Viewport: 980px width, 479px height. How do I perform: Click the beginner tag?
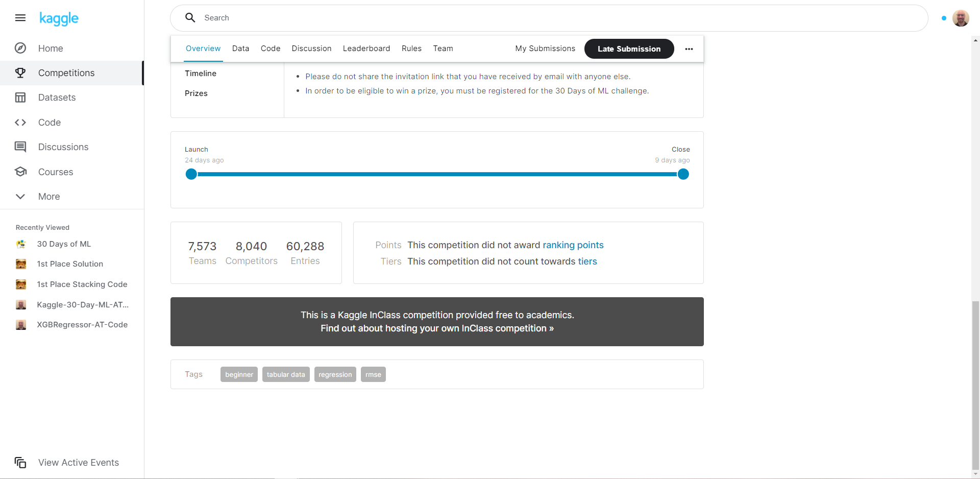(239, 374)
